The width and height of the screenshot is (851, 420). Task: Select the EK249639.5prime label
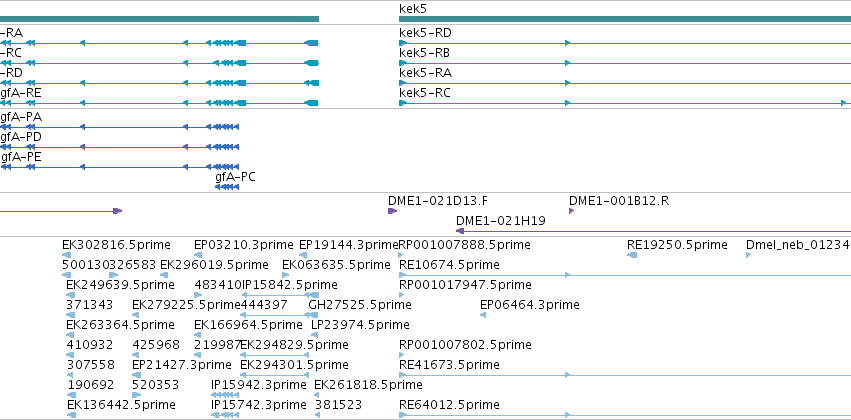point(120,285)
